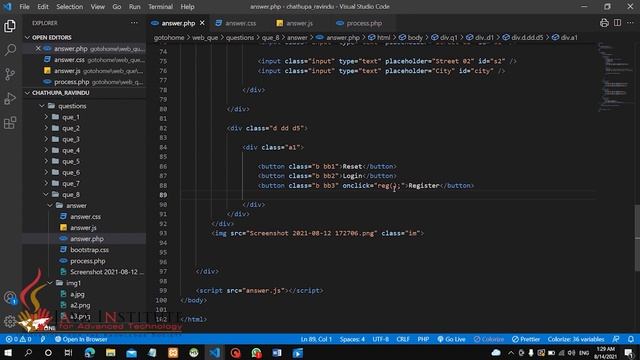Expand the que_6 folder

(71, 172)
